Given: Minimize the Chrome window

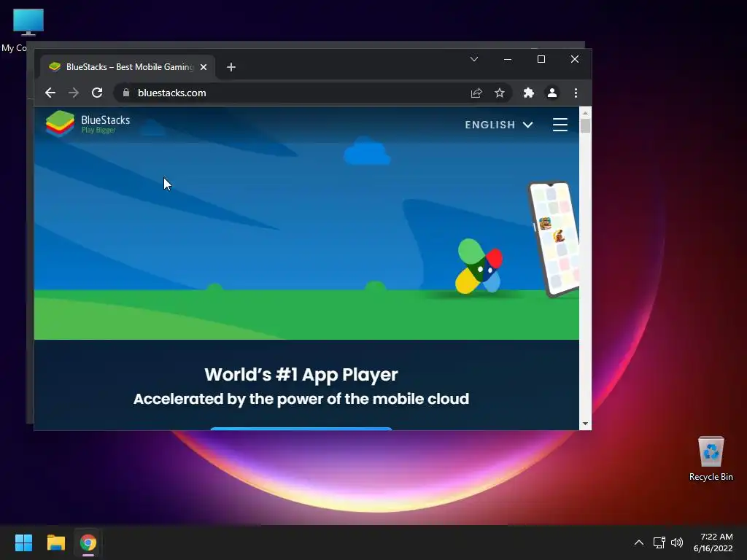Looking at the screenshot, I should pyautogui.click(x=508, y=59).
